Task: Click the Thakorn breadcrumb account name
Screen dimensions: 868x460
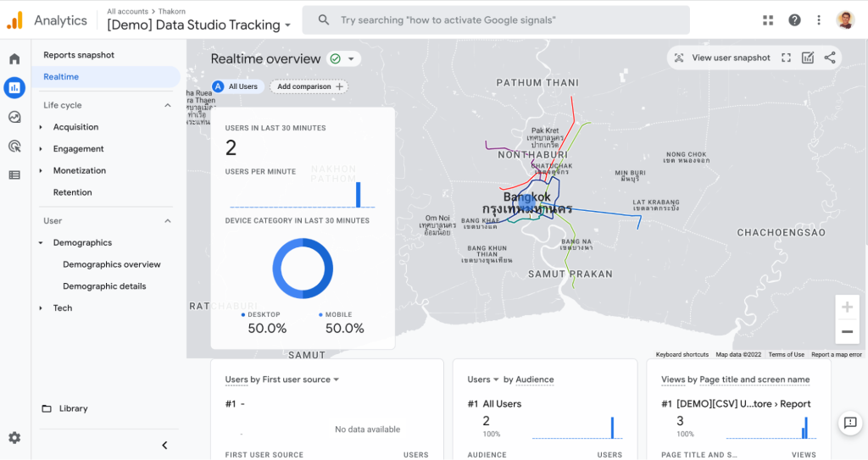Action: tap(171, 11)
